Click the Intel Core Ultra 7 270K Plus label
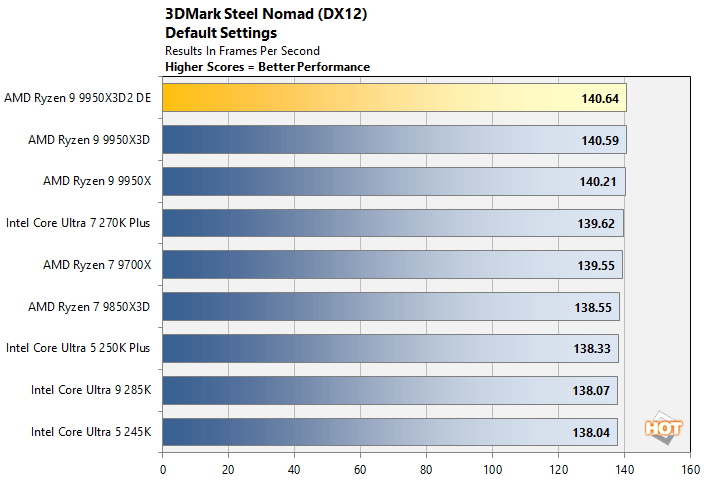The width and height of the screenshot is (708, 480). coord(78,223)
